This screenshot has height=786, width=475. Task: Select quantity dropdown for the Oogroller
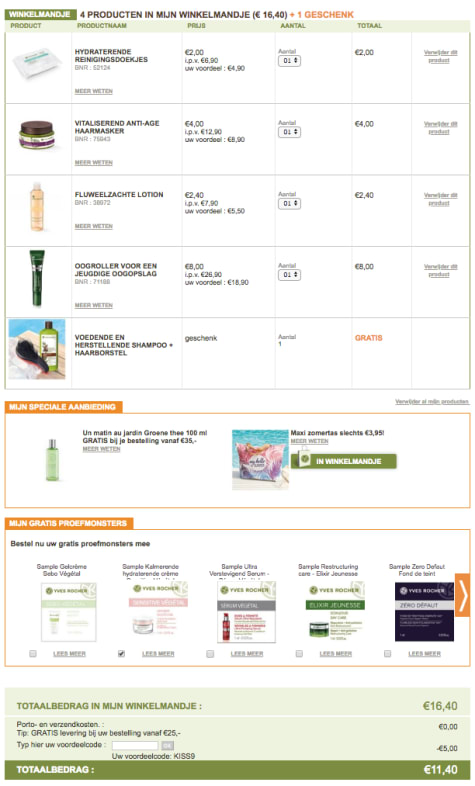290,275
